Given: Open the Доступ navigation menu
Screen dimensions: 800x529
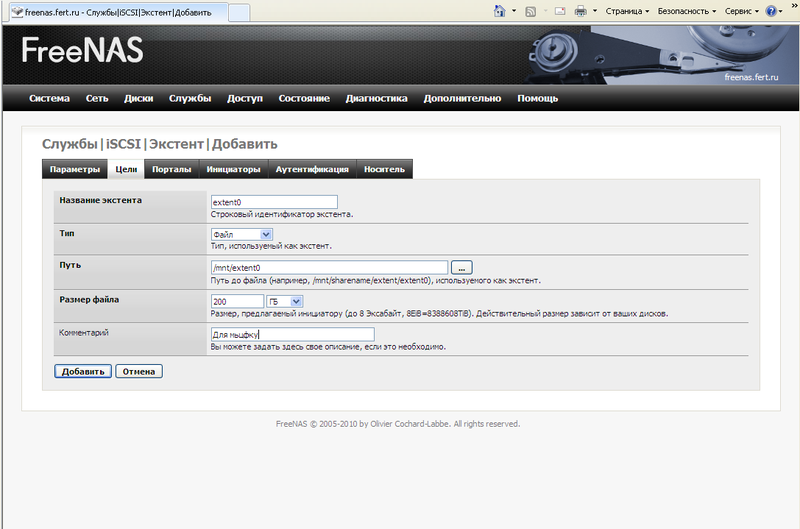Looking at the screenshot, I should coord(245,98).
